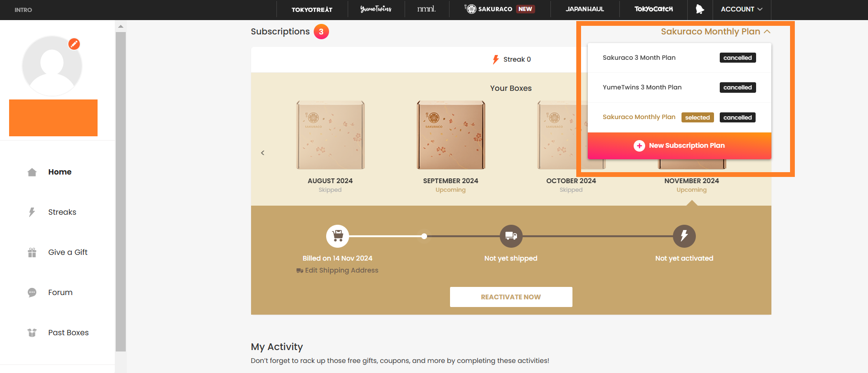Click the billing shopping cart circle icon

338,236
